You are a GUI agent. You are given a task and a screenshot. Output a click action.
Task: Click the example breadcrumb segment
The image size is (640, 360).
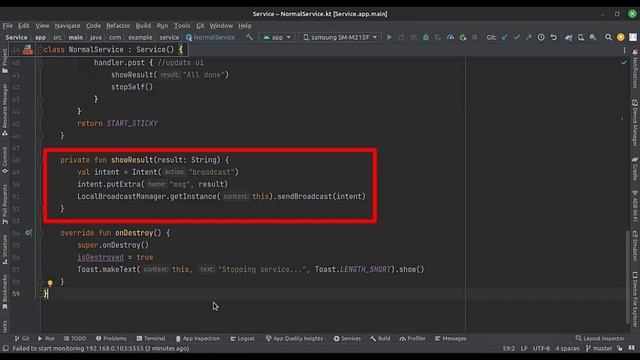coord(140,37)
